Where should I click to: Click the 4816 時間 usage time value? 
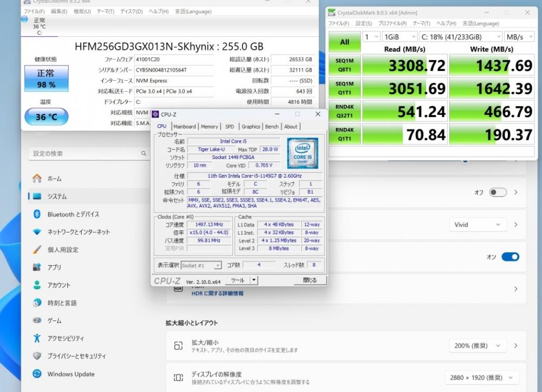[x=293, y=102]
